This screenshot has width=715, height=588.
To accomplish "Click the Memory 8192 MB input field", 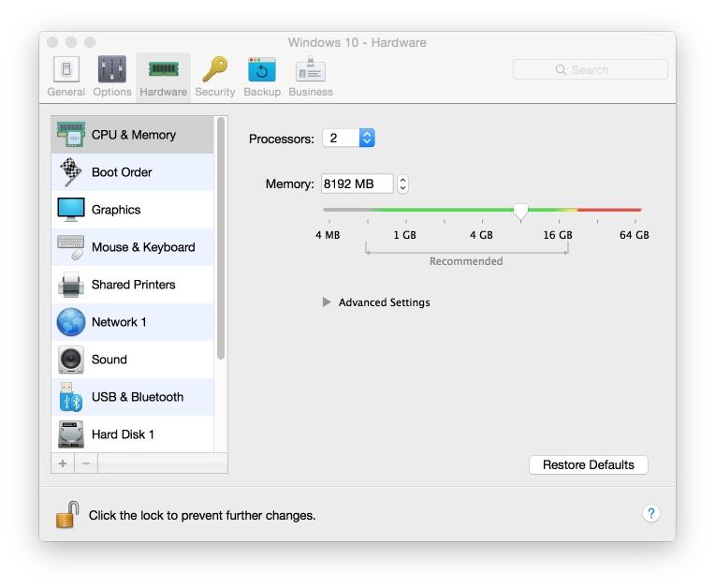I will pyautogui.click(x=357, y=184).
